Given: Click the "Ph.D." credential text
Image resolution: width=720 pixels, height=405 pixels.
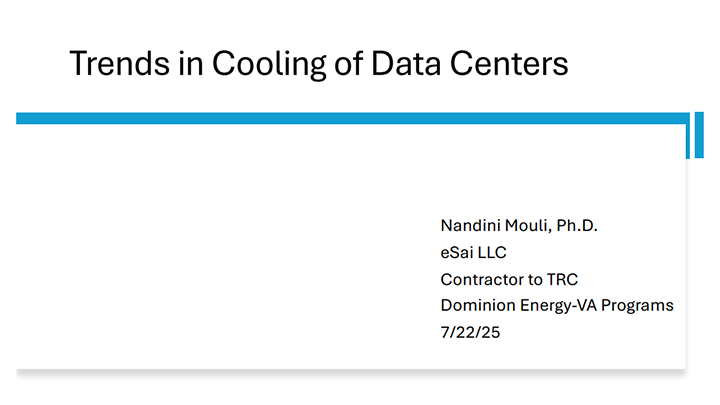Looking at the screenshot, I should 577,225.
